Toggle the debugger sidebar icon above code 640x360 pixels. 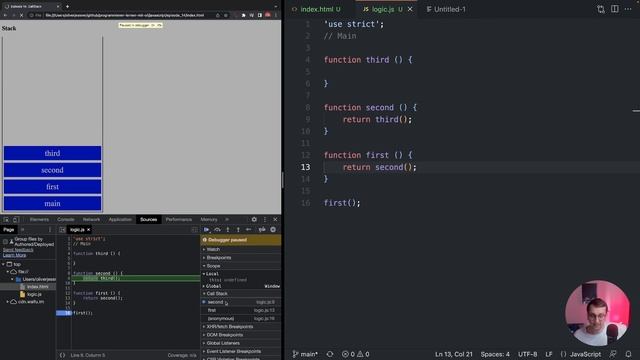click(194, 230)
